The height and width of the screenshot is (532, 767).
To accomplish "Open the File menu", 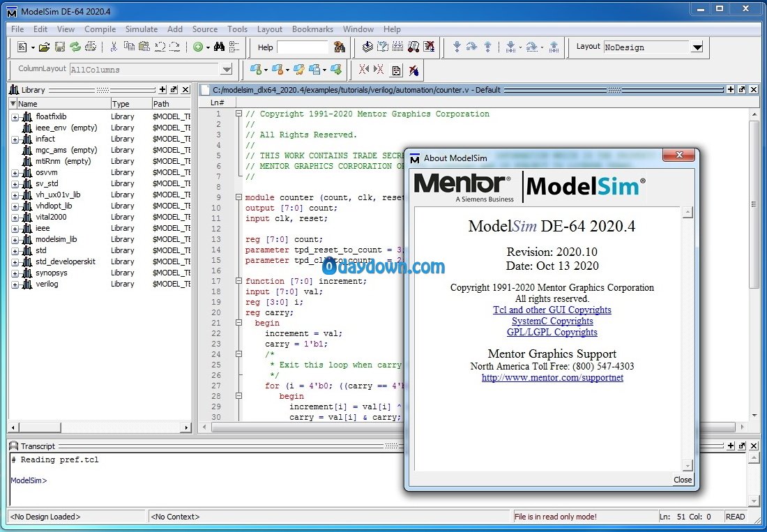I will (x=17, y=29).
